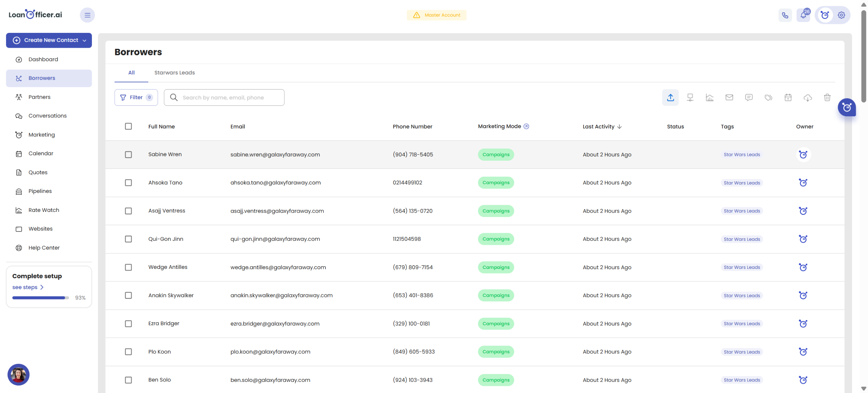Click the upload contacts toolbar icon

click(670, 98)
